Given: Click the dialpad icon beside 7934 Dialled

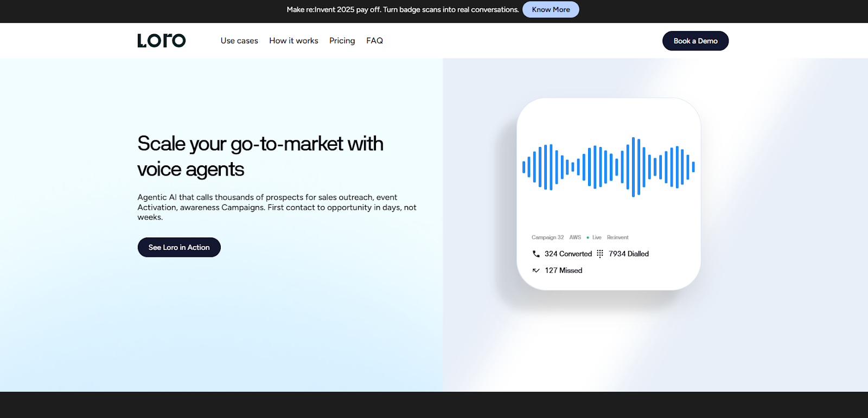Looking at the screenshot, I should tap(600, 254).
